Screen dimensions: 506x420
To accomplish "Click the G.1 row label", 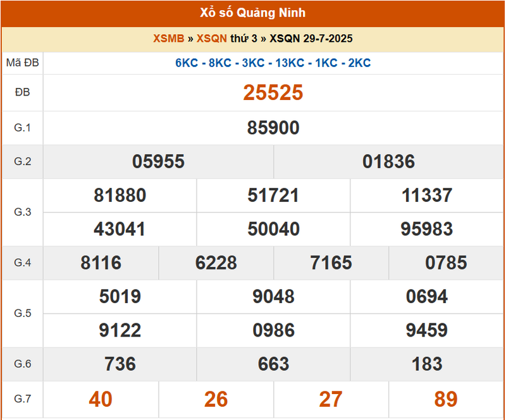I will click(x=23, y=128).
